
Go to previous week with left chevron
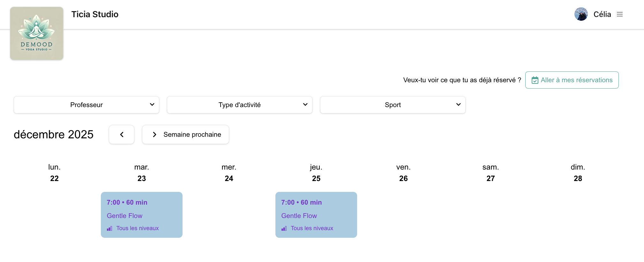tap(122, 135)
